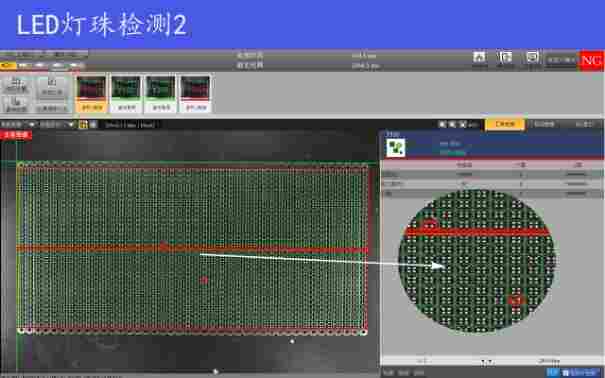Select the fourth thumbnail with pink label
Viewport: 605px width, 378px height.
[x=196, y=94]
